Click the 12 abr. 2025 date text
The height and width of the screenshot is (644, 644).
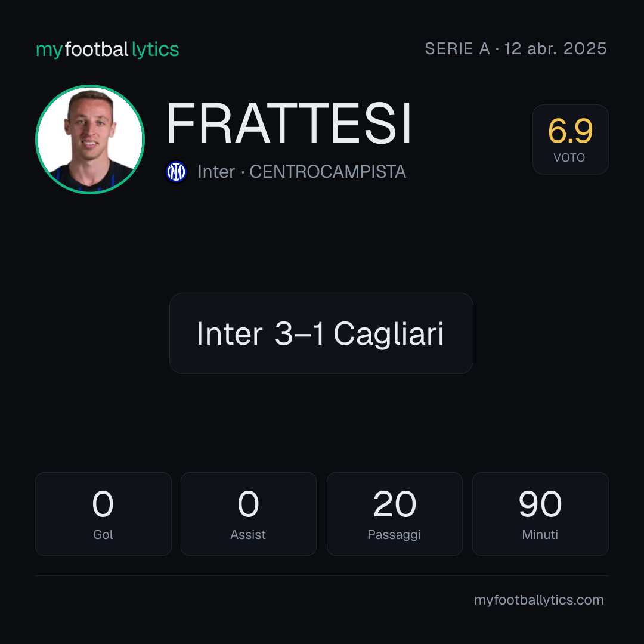(555, 49)
